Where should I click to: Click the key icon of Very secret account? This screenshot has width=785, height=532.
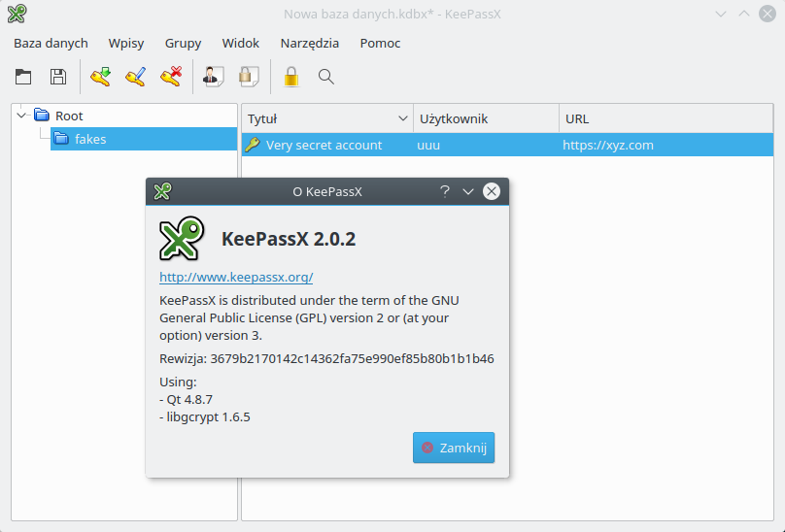coord(253,145)
